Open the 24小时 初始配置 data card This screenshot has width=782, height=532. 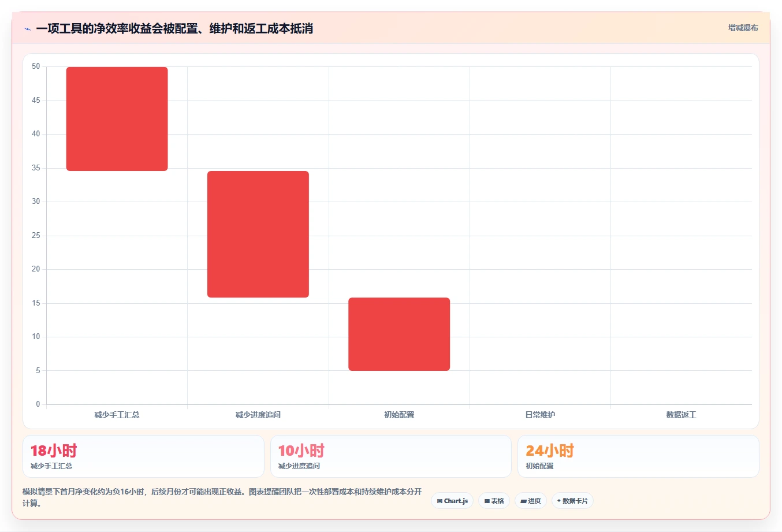coord(638,456)
